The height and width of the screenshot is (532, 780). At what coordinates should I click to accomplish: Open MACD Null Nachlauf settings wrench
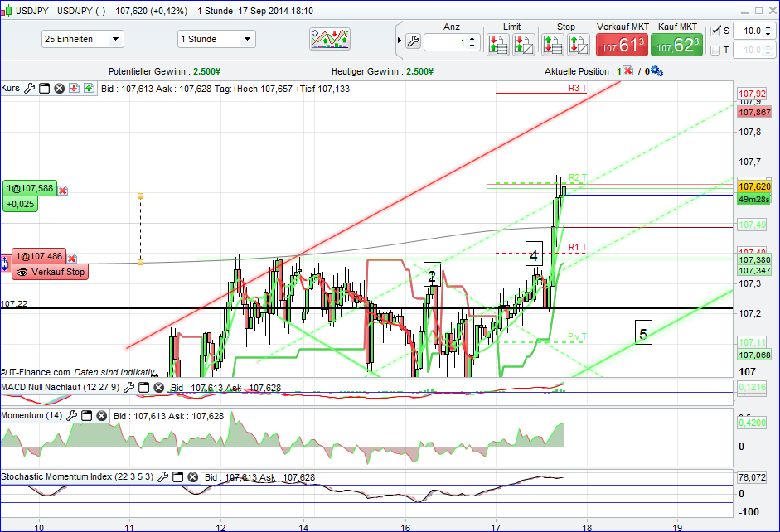coord(128,385)
